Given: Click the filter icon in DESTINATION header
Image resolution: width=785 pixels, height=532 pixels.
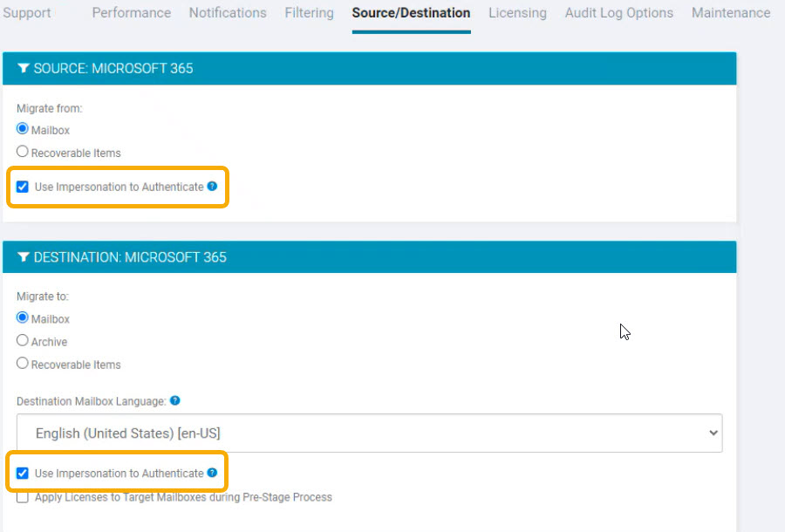Looking at the screenshot, I should pyautogui.click(x=24, y=257).
